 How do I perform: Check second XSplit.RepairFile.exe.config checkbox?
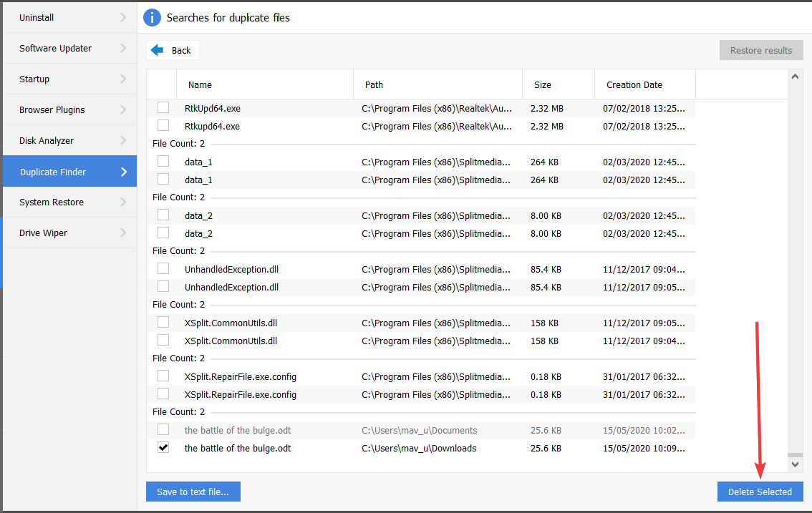click(163, 394)
